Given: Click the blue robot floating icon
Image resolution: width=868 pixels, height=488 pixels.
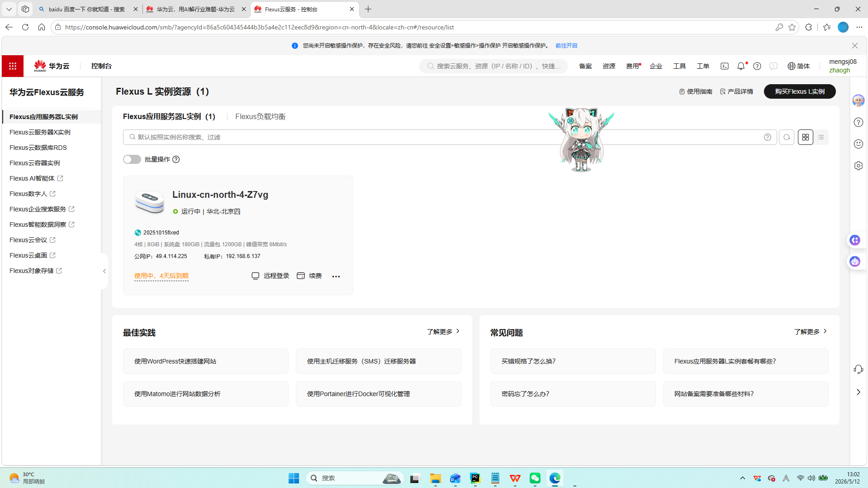Looking at the screenshot, I should pos(854,261).
